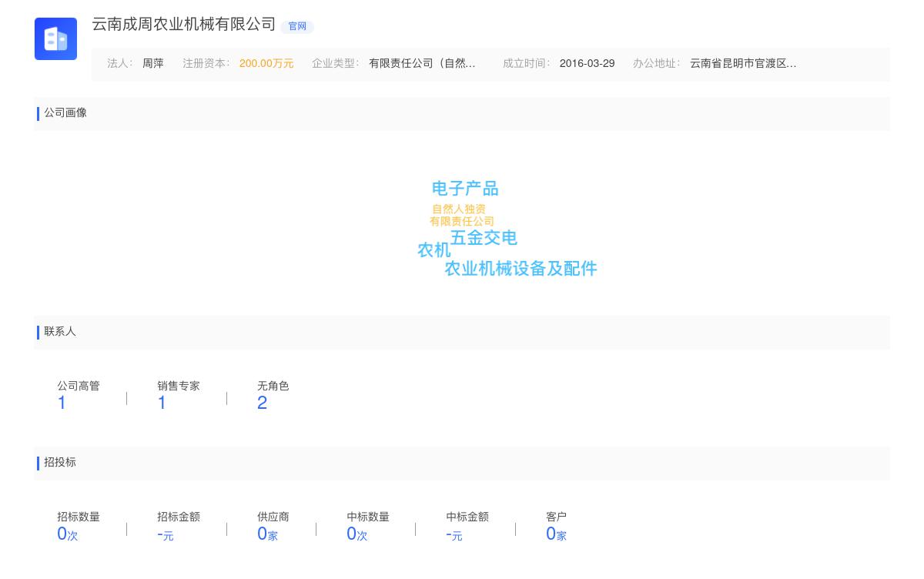This screenshot has height=579, width=924.
Task: Click word cloud tag 五金交电
Action: click(484, 238)
